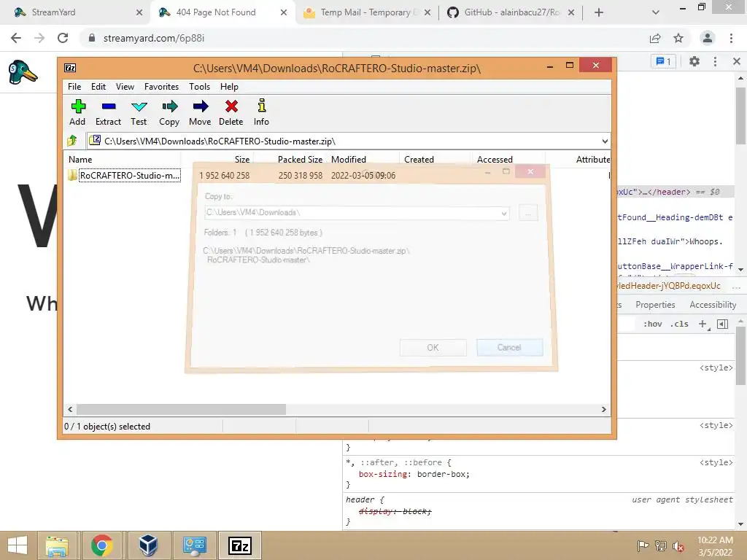Click the RoCRAFTERO-Studio-m... yellow folder icon
This screenshot has width=747, height=560.
(x=72, y=175)
